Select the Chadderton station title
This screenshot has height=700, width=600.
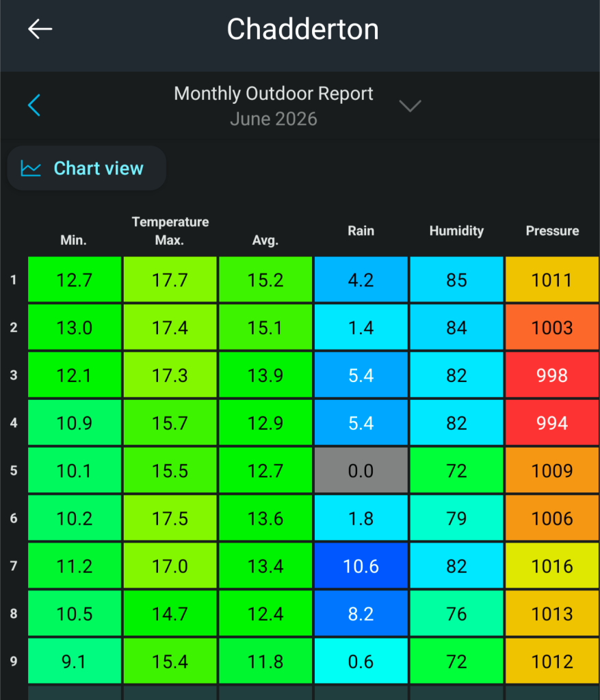[303, 29]
